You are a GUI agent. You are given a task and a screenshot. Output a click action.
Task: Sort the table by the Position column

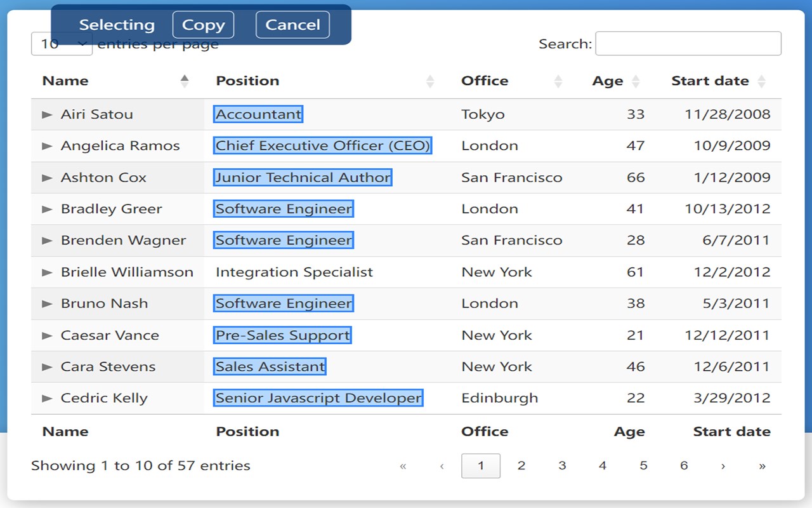point(247,81)
